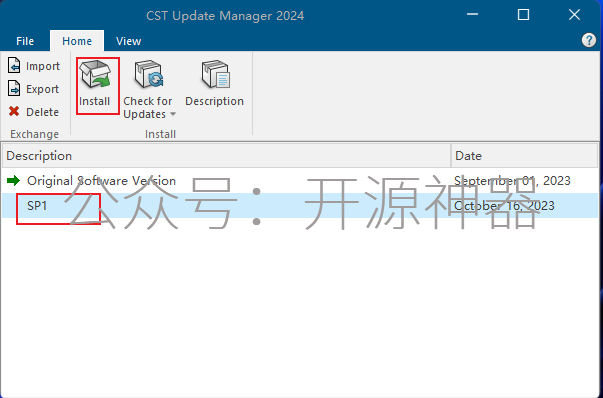
Task: Export the selected update
Action: pos(34,89)
